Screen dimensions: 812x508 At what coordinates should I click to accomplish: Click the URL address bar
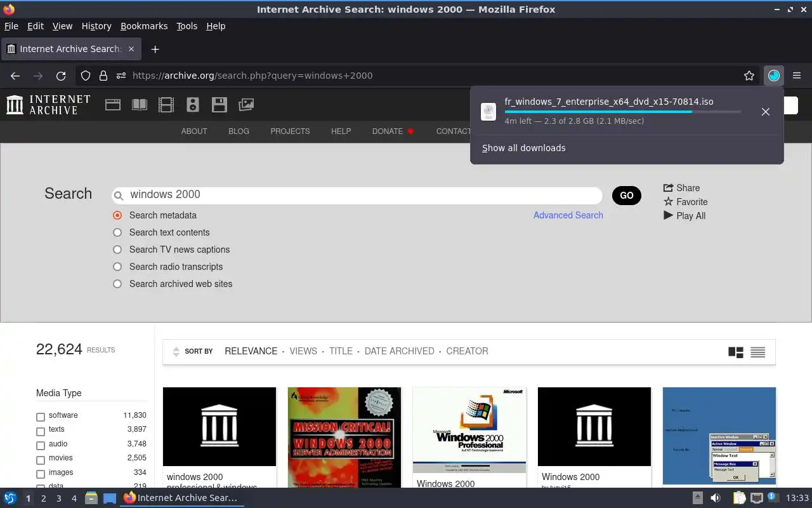coord(419,76)
